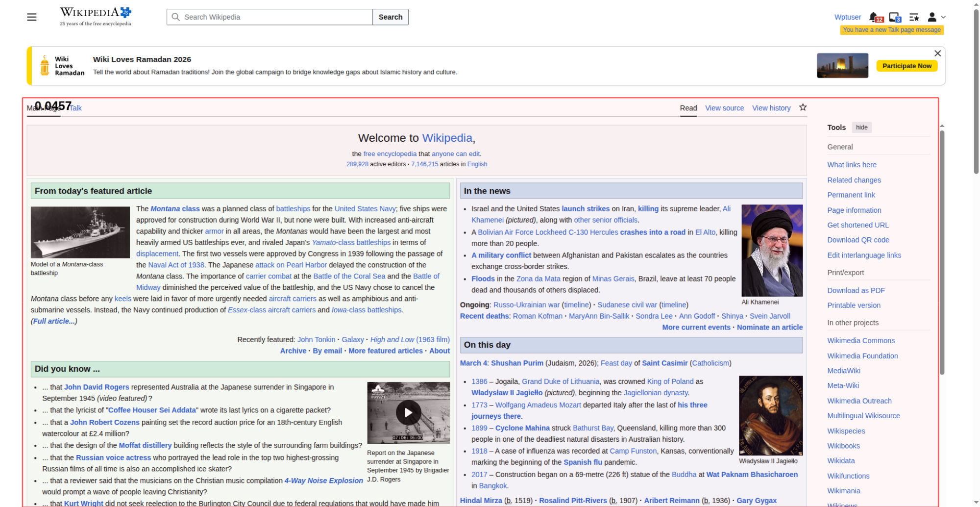Open the alerts bell icon

[874, 17]
